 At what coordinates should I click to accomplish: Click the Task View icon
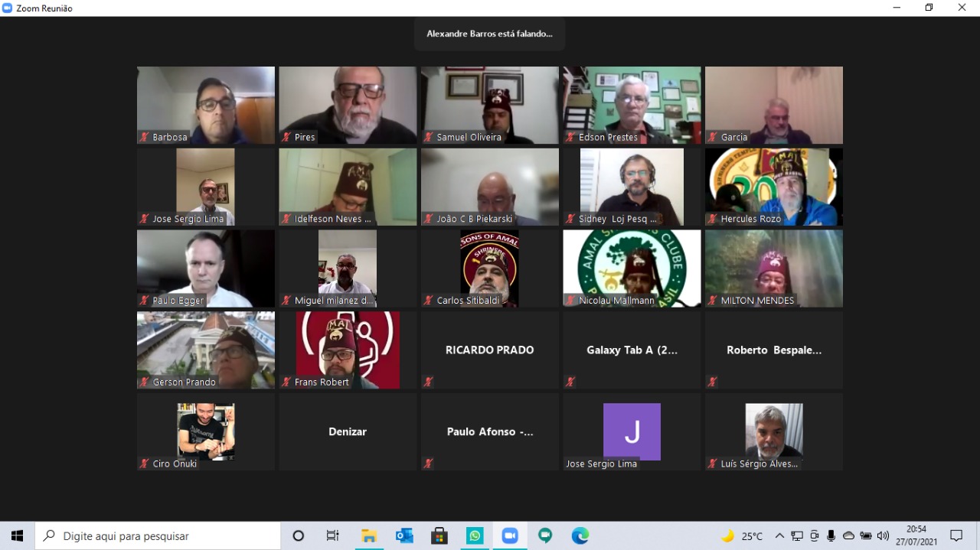click(x=333, y=536)
